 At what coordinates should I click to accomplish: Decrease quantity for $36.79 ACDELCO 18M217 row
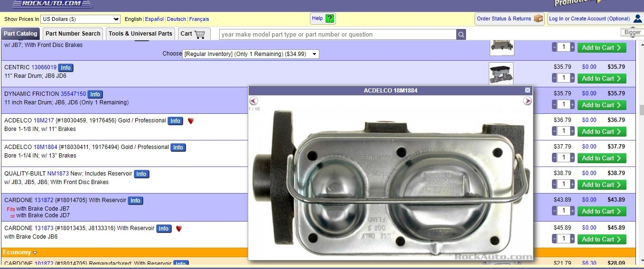(x=554, y=131)
